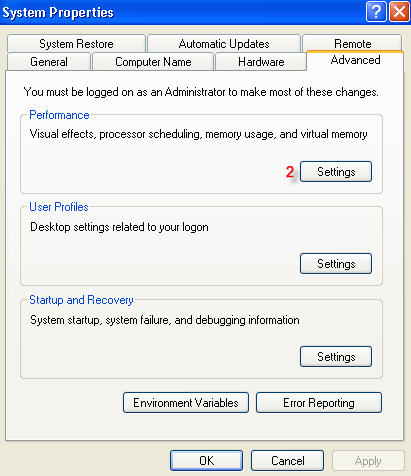Switch to the Computer Name tab
Viewport: 411px width, 476px height.
point(153,62)
